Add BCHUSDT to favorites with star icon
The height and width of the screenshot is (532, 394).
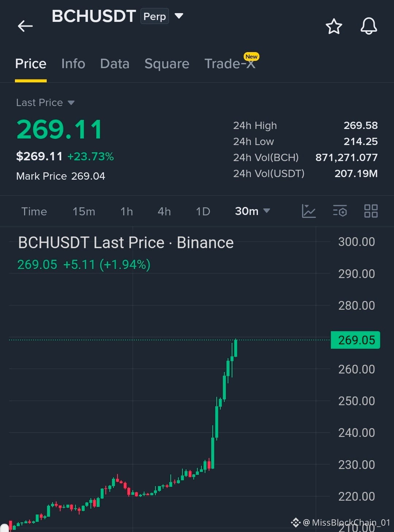tap(334, 26)
